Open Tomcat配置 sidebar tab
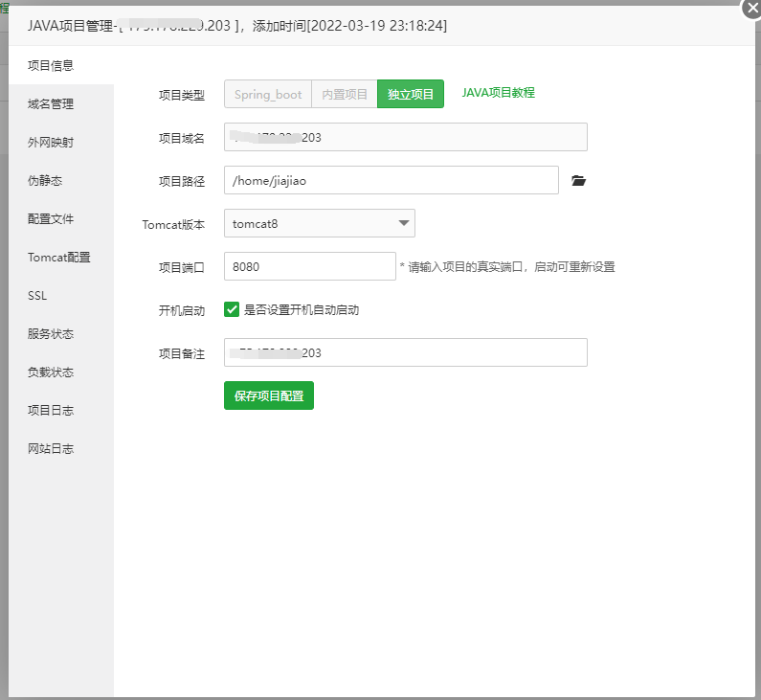Viewport: 761px width, 700px height. [x=61, y=258]
